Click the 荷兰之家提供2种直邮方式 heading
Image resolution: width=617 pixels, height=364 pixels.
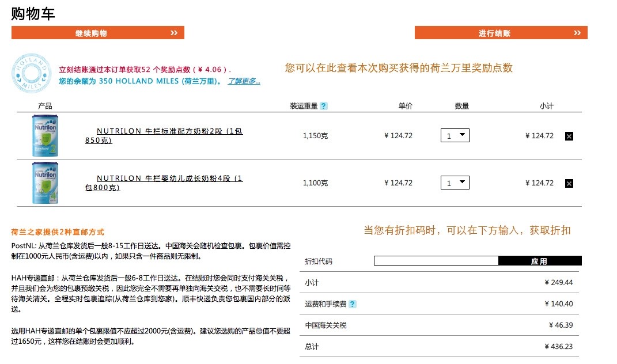(x=58, y=232)
